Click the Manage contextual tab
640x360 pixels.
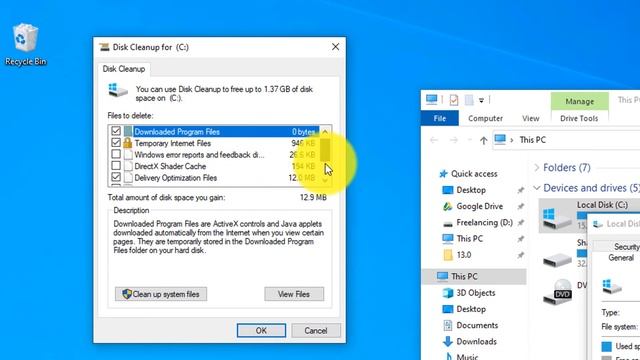(580, 101)
